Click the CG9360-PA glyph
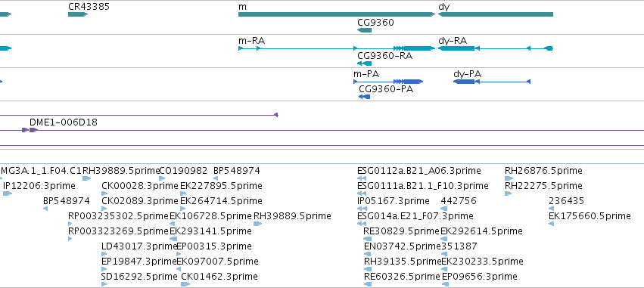The image size is (644, 288). (x=364, y=97)
